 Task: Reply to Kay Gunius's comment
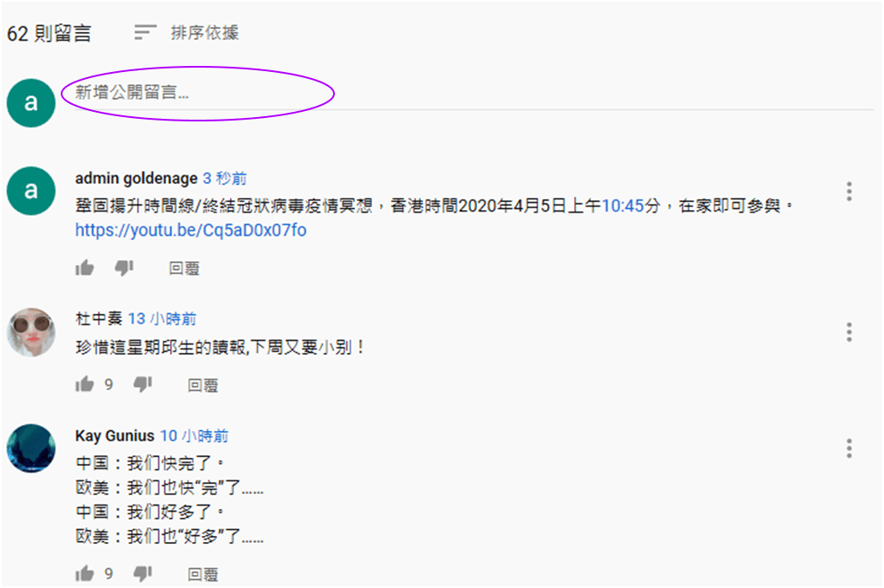203,574
